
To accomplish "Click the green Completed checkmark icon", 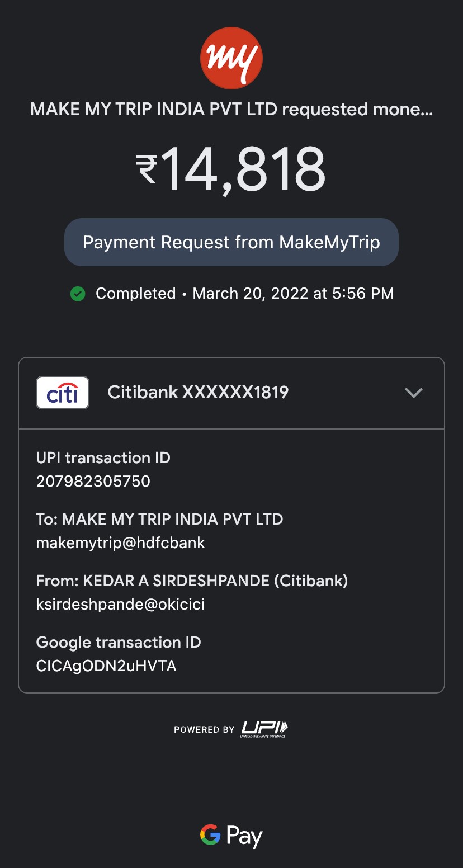I will pos(78,294).
